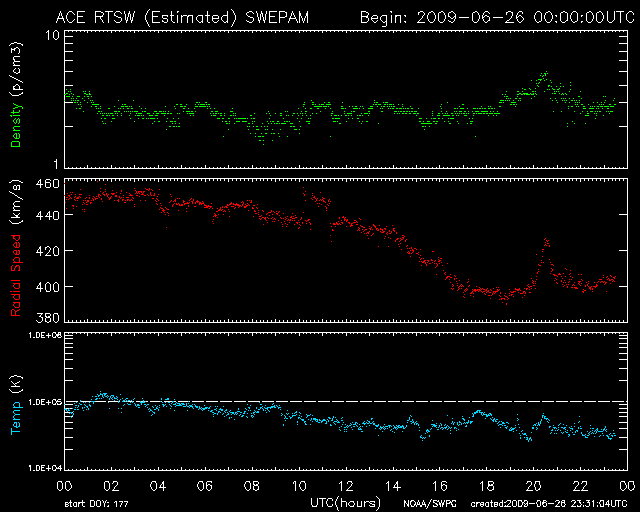640x512 pixels.
Task: Click the '420' speed axis value
Action: (x=47, y=251)
